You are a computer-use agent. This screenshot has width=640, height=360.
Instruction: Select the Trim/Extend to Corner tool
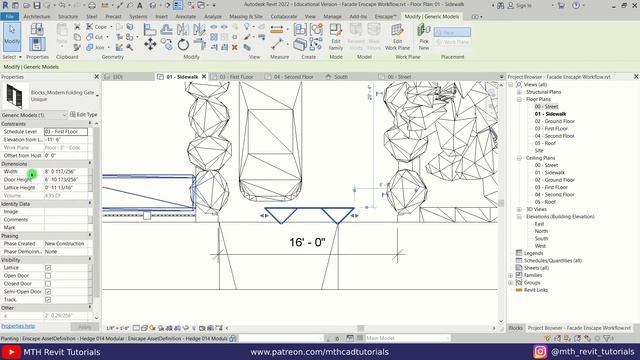(200, 44)
